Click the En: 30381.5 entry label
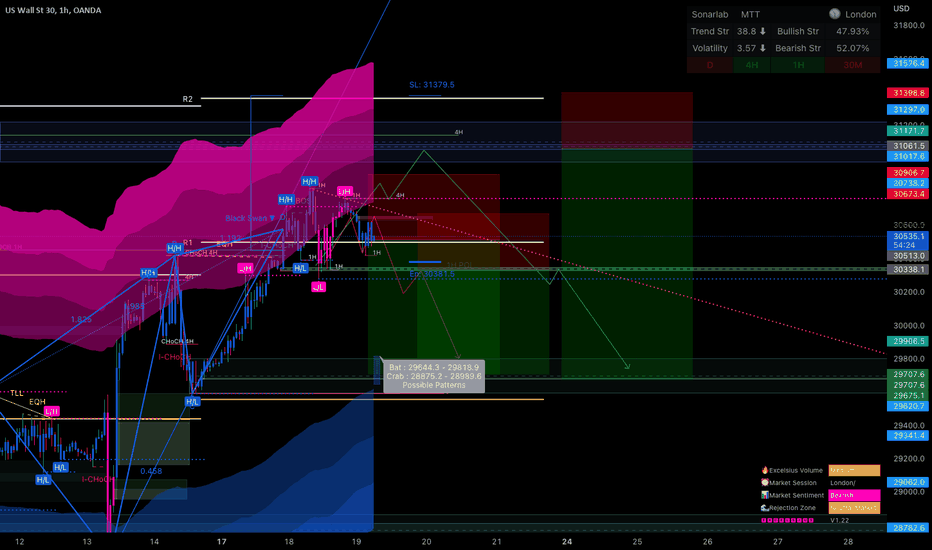 [x=432, y=274]
